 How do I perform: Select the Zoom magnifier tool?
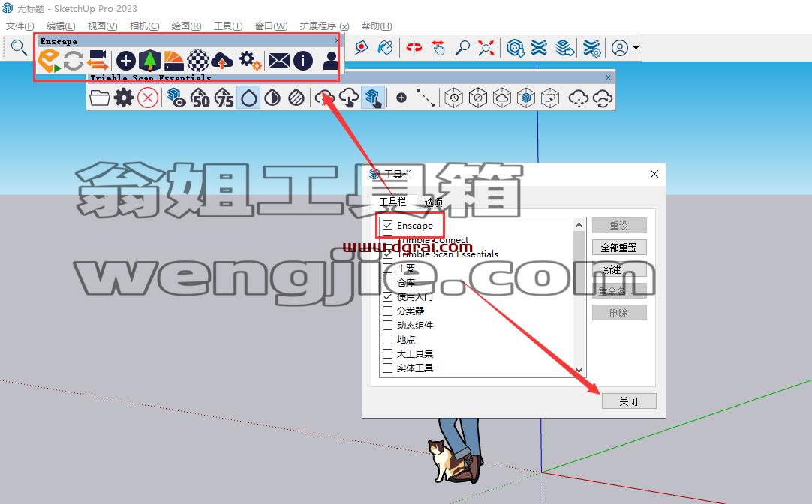462,48
